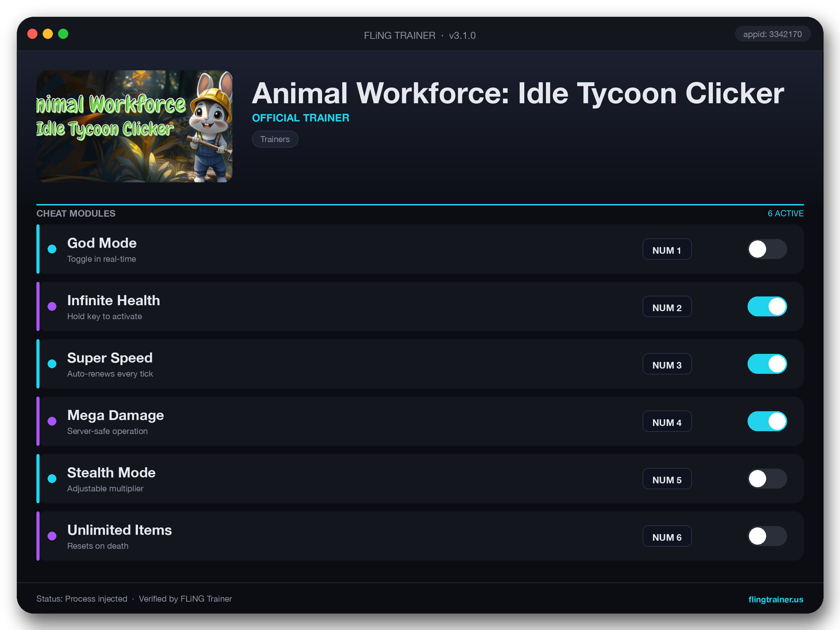Viewport: 840px width, 630px height.
Task: Click the 'Resets on death' description
Action: 98,546
